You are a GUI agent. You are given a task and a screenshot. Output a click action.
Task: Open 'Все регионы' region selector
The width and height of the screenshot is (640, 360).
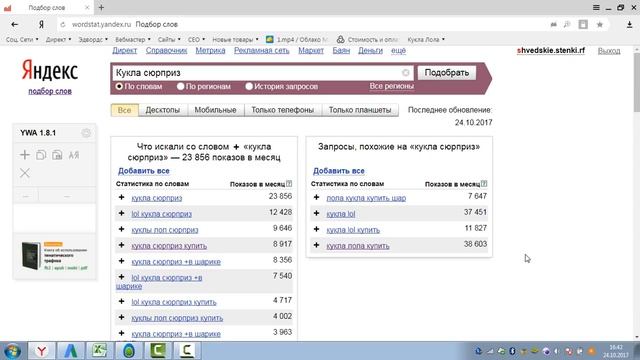[x=391, y=86]
